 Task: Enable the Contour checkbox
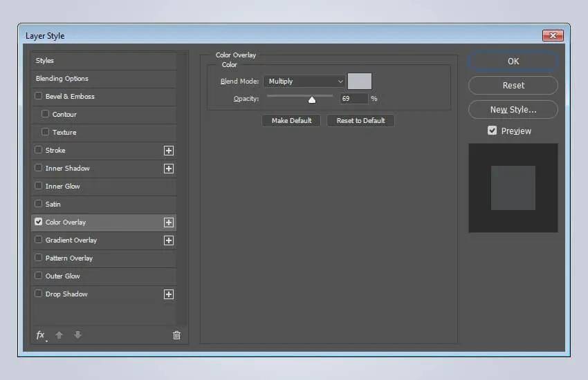46,114
